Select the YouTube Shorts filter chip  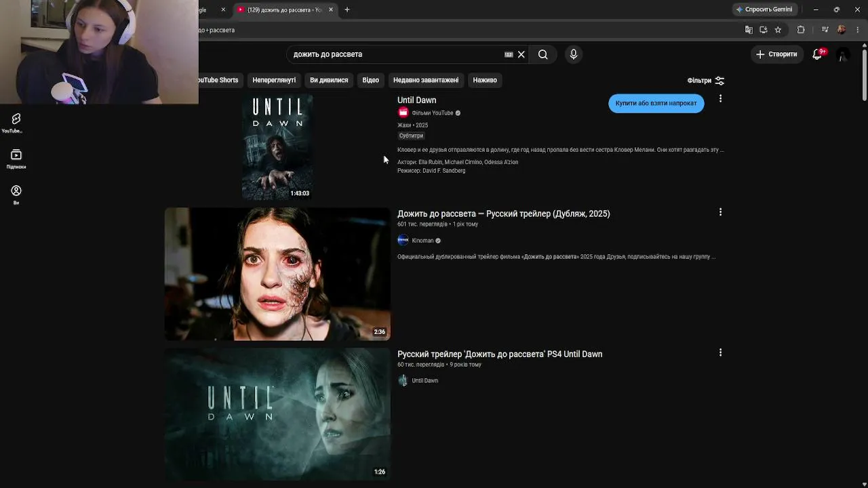pyautogui.click(x=217, y=80)
